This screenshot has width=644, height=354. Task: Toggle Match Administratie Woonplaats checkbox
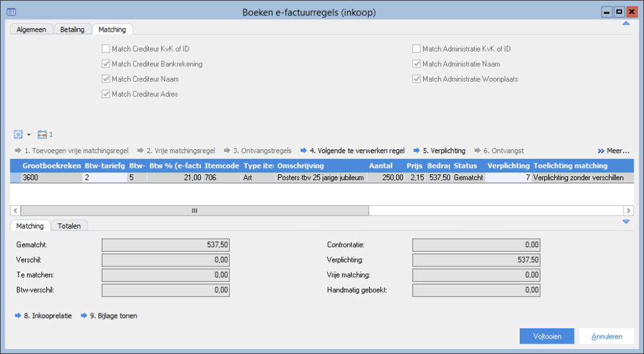tap(417, 79)
